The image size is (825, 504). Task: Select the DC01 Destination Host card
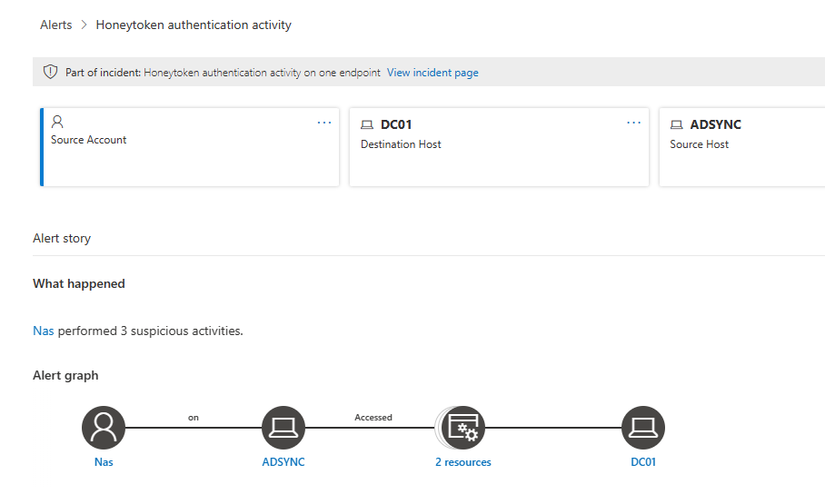click(x=499, y=147)
